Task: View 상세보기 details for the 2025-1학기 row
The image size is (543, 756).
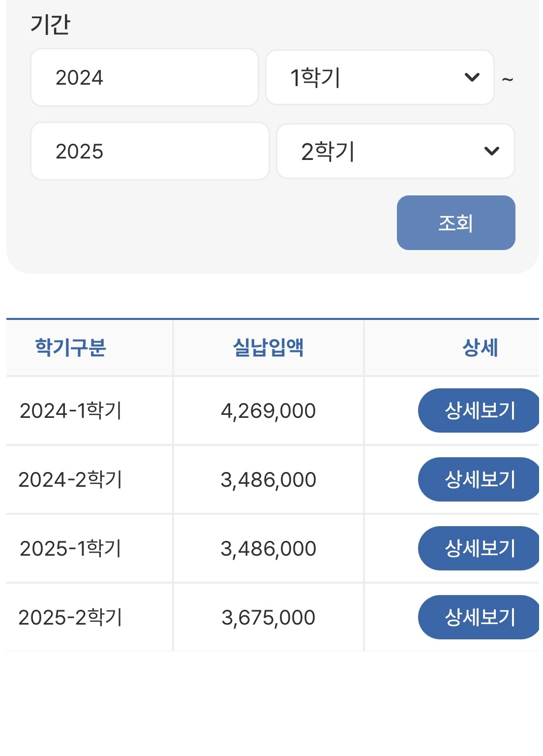Action: pyautogui.click(x=480, y=548)
